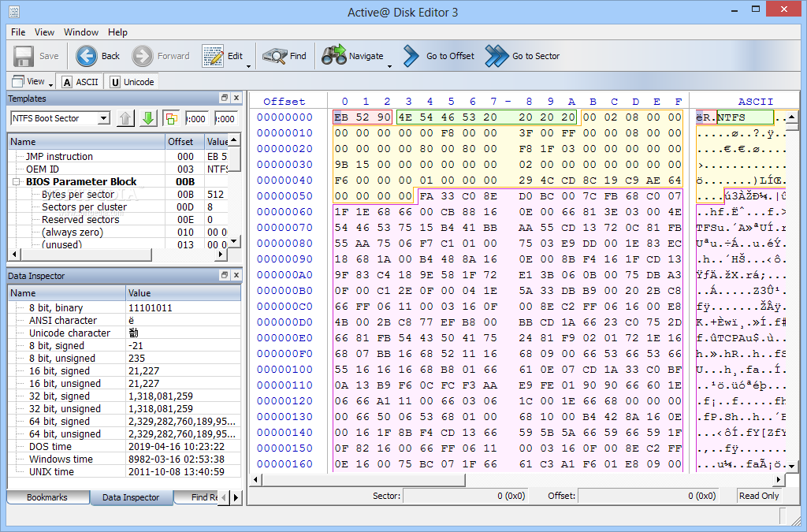Click the NTFS text in ASCII column
The image size is (807, 532).
(x=731, y=117)
